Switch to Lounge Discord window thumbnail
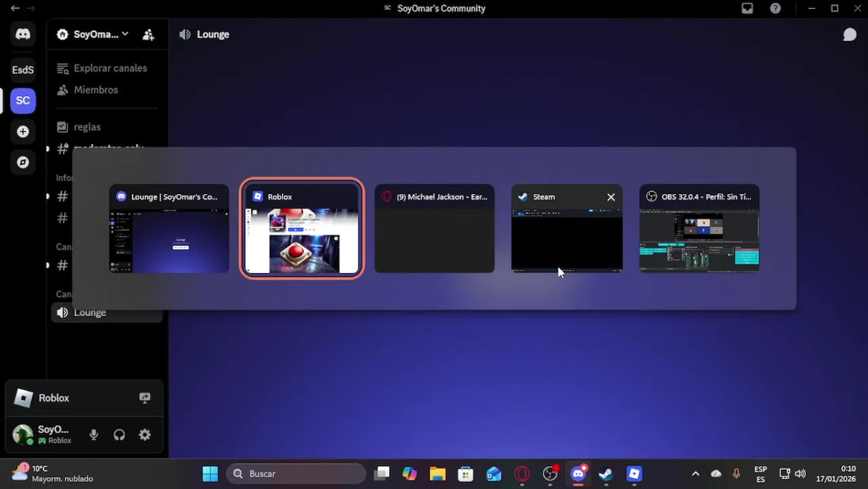 pos(169,229)
